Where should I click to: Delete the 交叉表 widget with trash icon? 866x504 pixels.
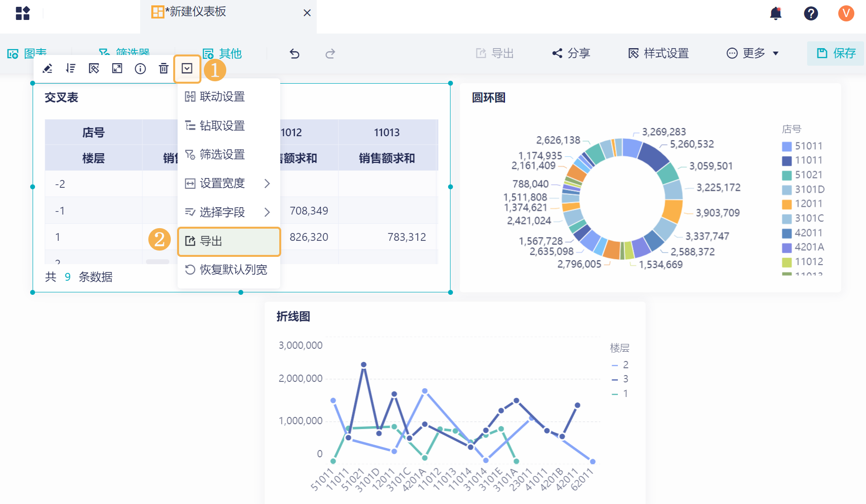(164, 69)
